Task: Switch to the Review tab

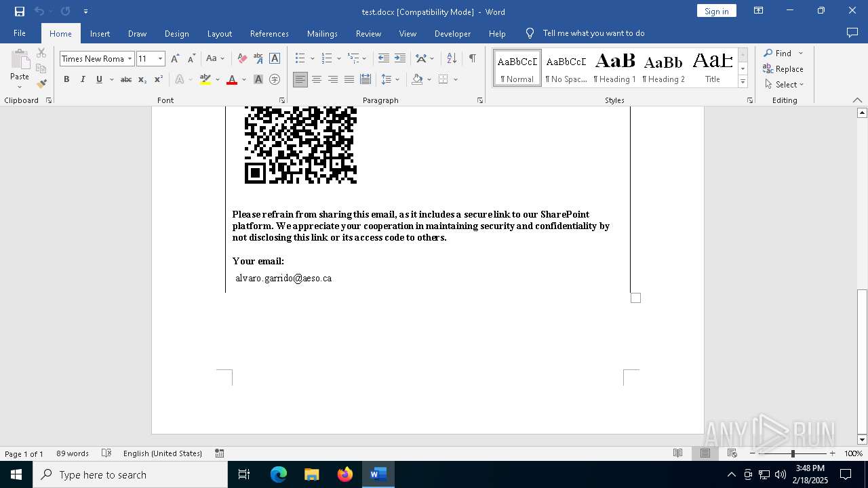Action: coord(368,33)
